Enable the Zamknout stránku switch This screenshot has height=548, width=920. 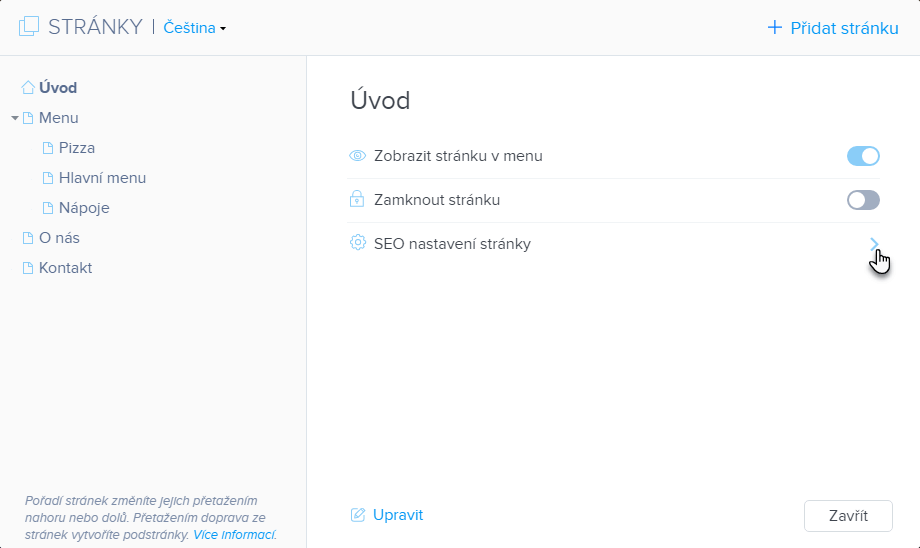[x=863, y=200]
